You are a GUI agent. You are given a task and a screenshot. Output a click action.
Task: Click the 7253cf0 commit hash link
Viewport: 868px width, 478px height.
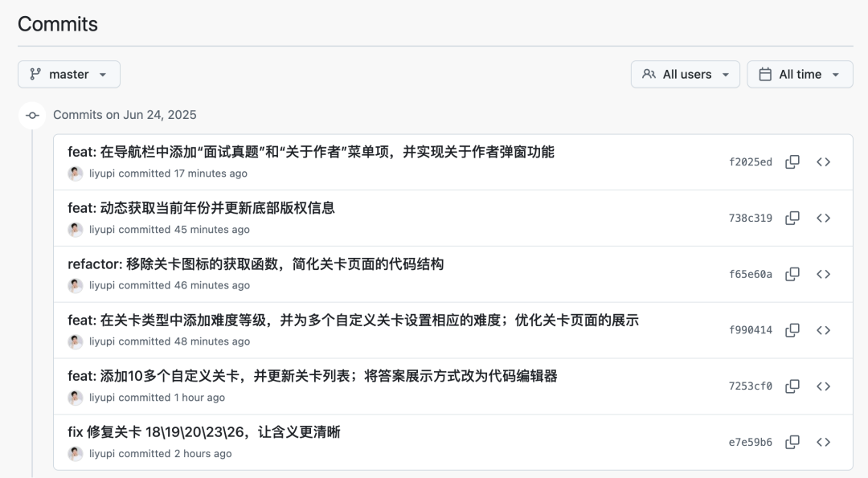pyautogui.click(x=751, y=386)
